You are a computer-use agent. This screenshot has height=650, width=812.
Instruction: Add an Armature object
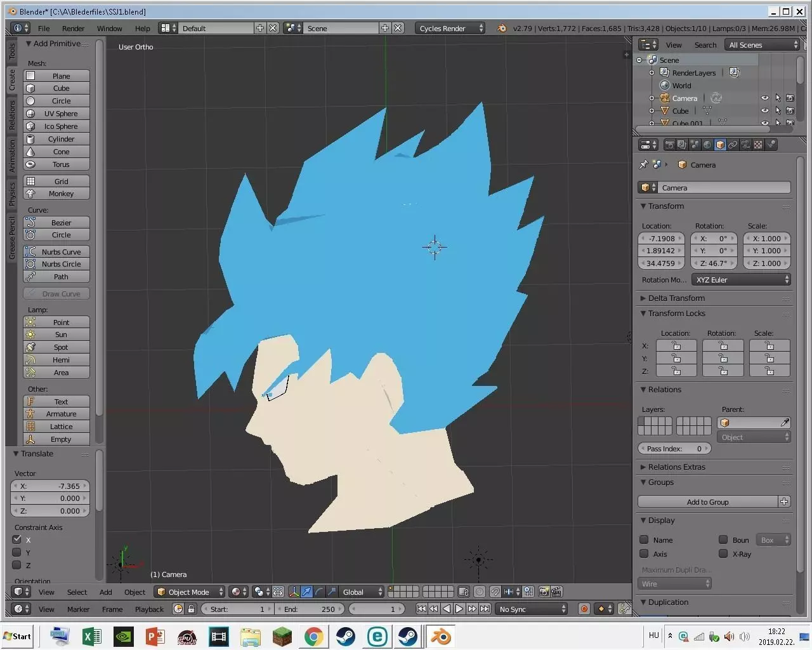click(56, 414)
